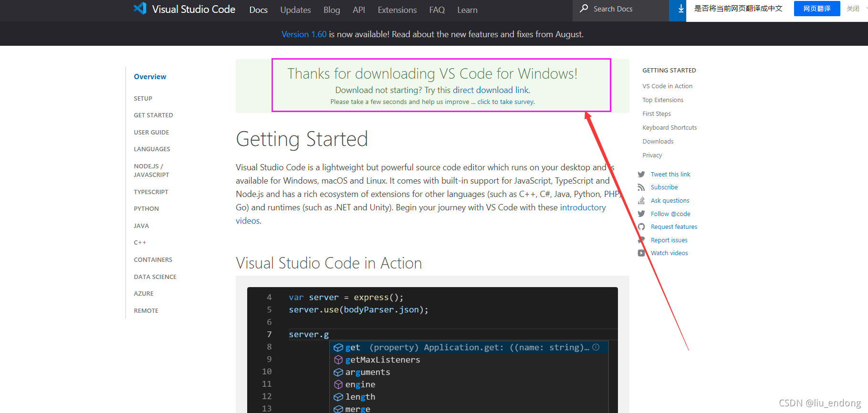Open the FAQ navigation item

tap(437, 10)
